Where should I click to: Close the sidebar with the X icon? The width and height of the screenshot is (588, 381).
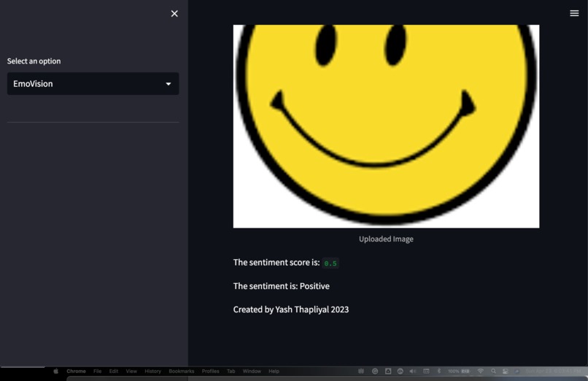pos(174,13)
